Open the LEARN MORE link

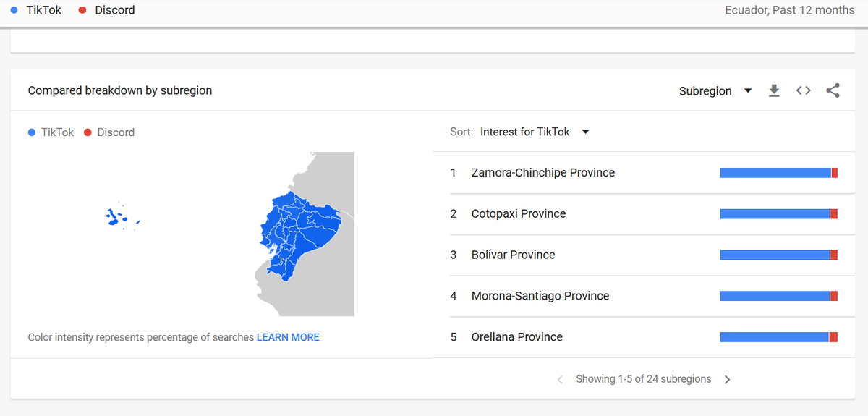coord(288,337)
